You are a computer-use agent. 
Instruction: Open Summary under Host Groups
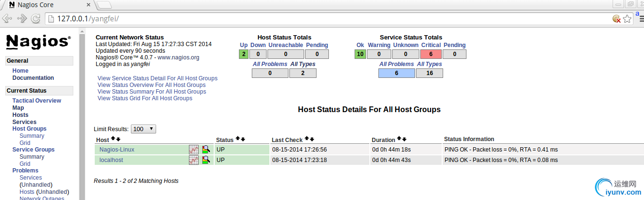[x=32, y=136]
